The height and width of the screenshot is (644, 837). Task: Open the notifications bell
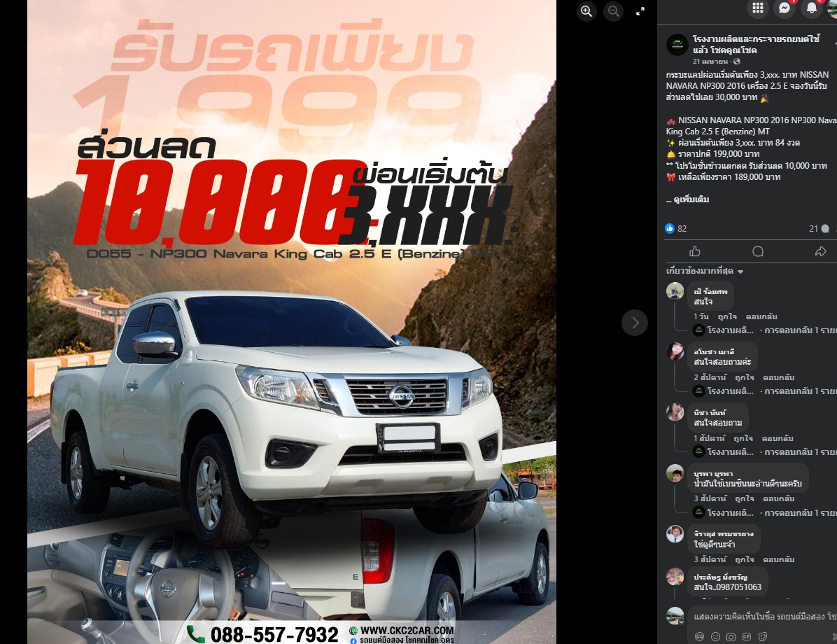811,8
